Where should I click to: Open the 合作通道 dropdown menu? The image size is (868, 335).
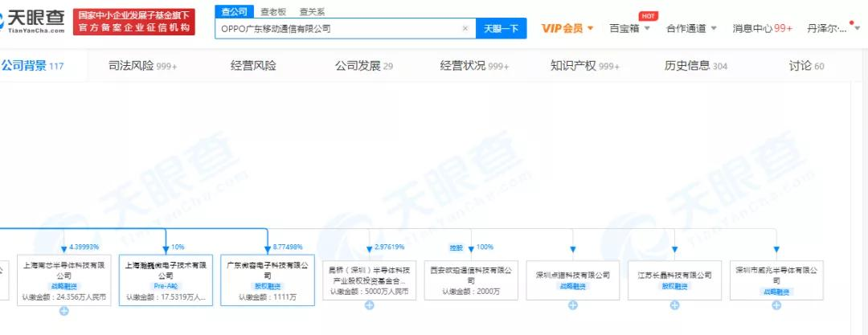691,28
